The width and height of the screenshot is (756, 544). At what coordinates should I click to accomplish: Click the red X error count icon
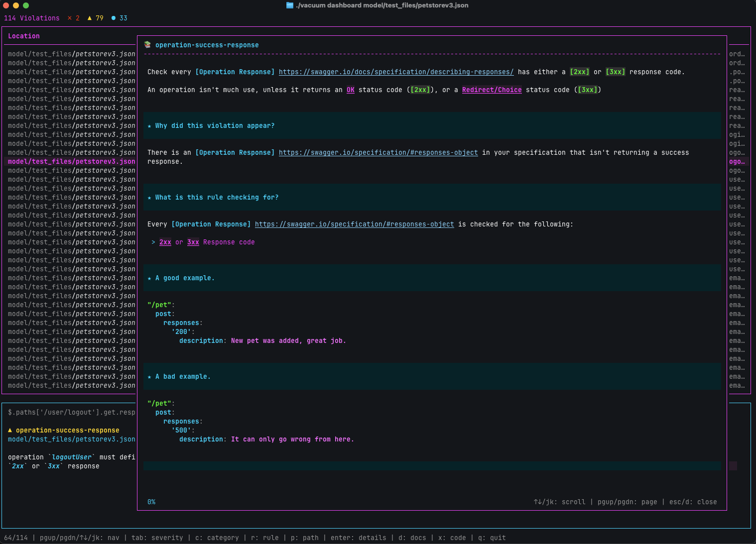[70, 18]
